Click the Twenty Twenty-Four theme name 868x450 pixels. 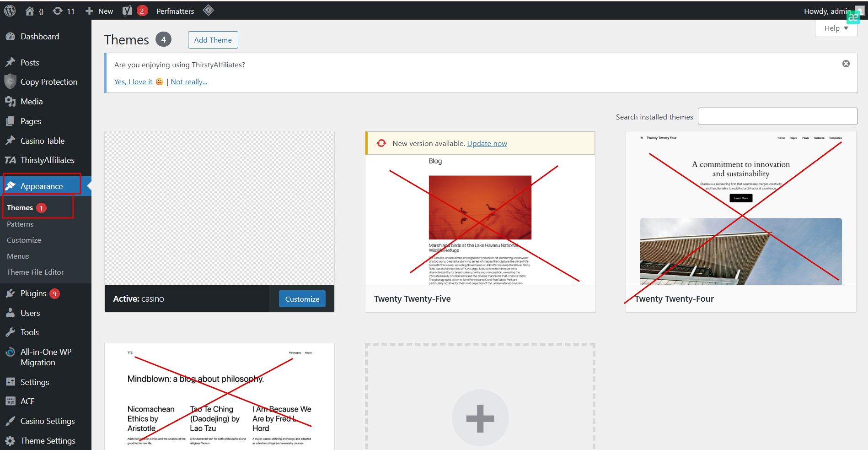pyautogui.click(x=674, y=299)
